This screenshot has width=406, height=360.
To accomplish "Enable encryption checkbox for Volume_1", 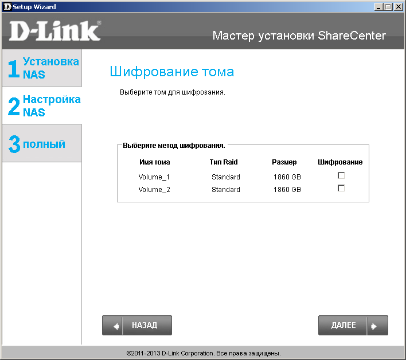I will click(341, 175).
